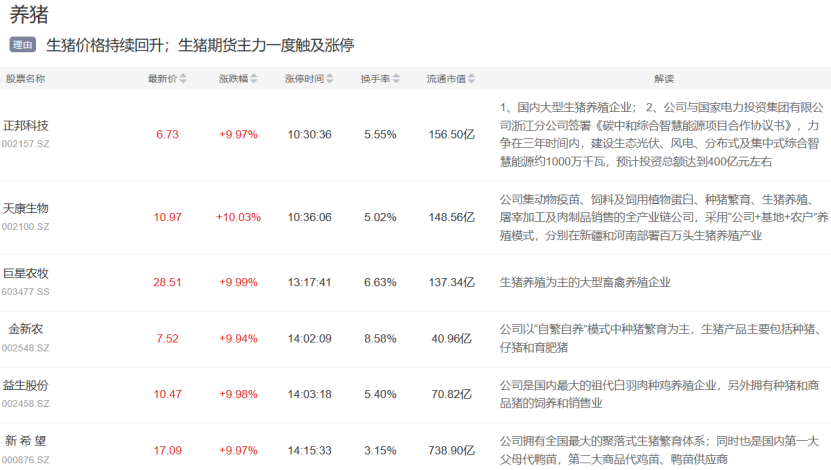Click the +9.94% change value
Viewport: 831px width, 470px height.
tap(238, 339)
